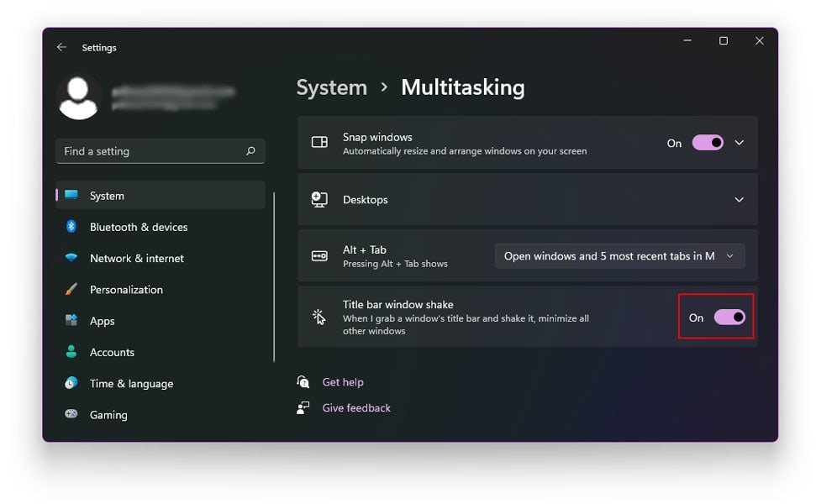816x504 pixels.
Task: Open the Alt + Tab dropdown
Action: point(619,256)
